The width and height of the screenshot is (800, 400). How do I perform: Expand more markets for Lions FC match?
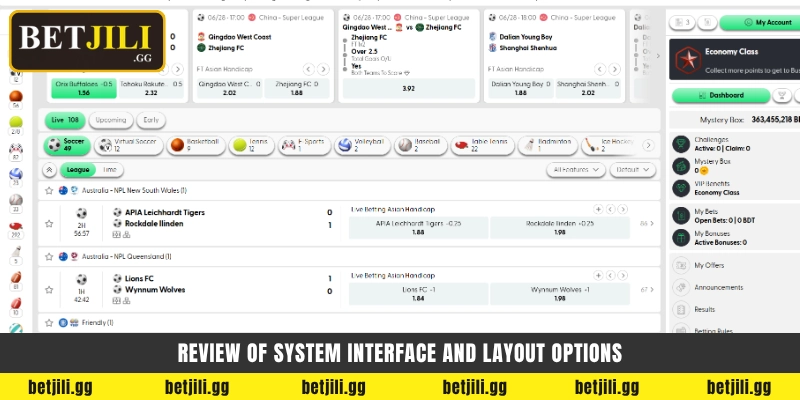647,290
